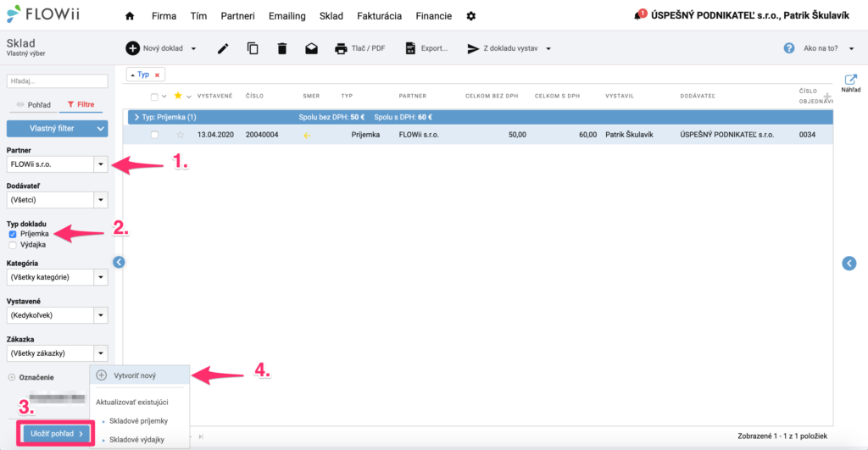This screenshot has width=868, height=450.
Task: Sort by the Číslo column header
Action: [254, 97]
